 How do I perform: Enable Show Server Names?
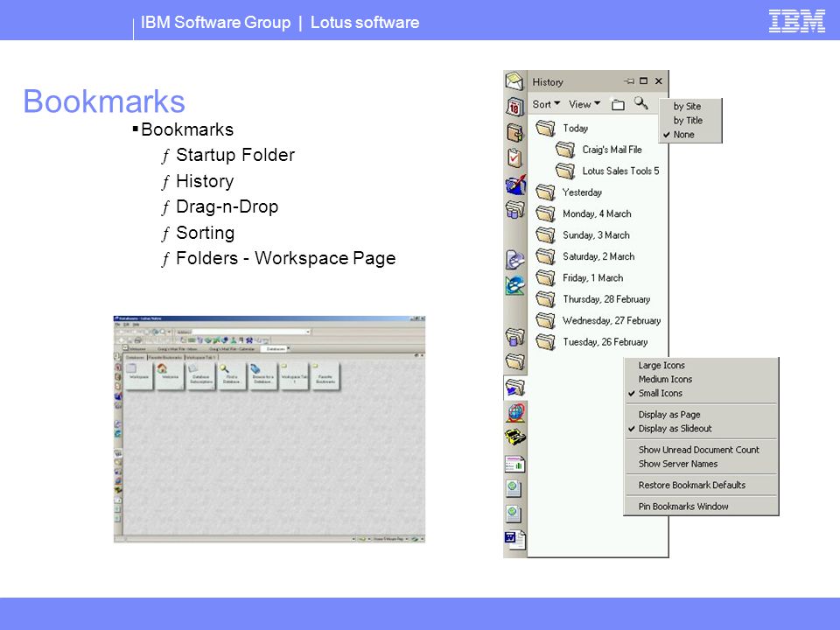701,464
